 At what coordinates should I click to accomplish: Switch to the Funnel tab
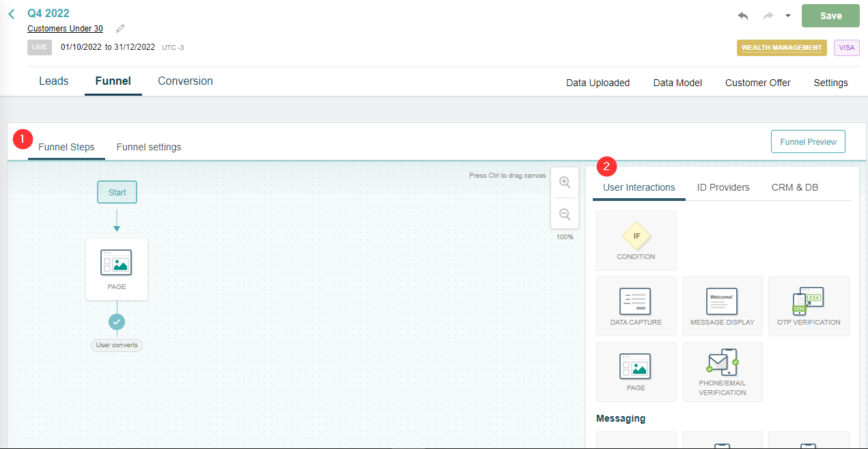point(113,81)
